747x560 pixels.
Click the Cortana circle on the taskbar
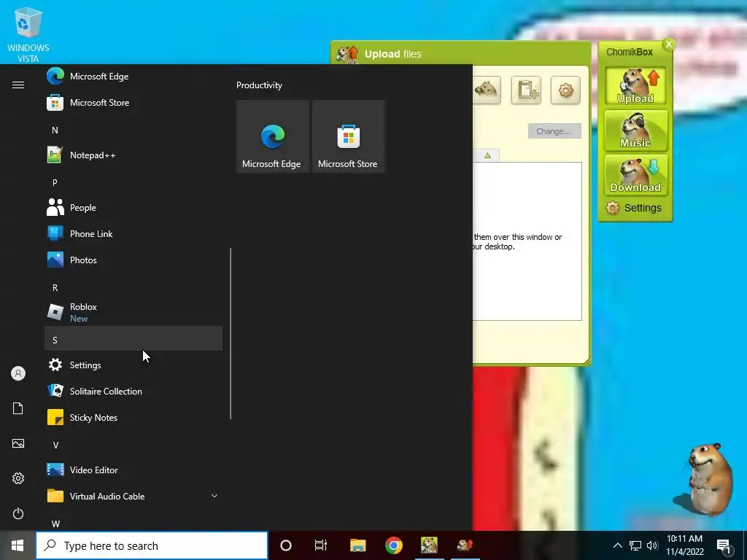[x=286, y=545]
